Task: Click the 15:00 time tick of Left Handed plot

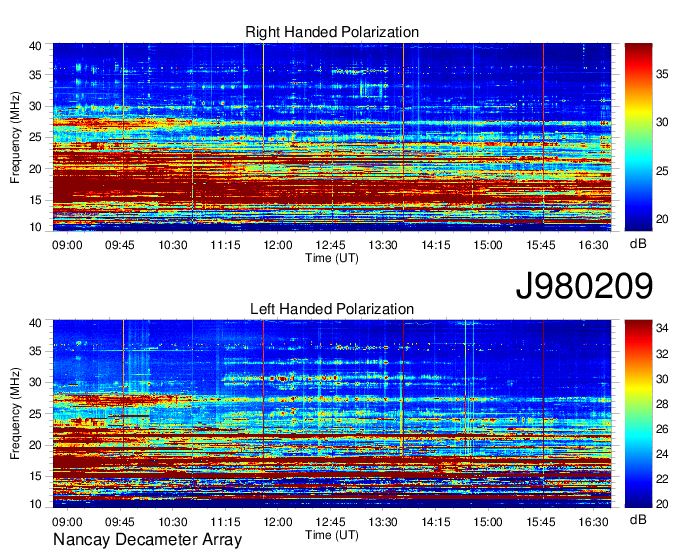Action: (x=488, y=522)
